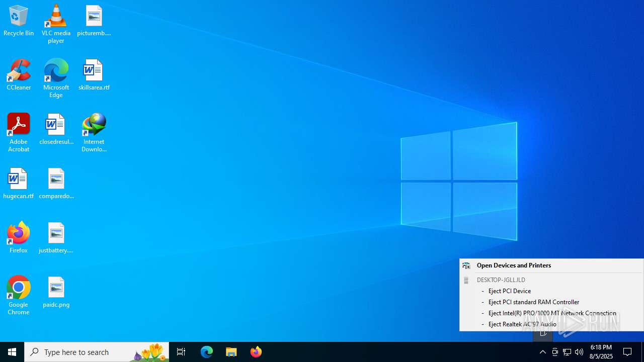Click the taskbar search box
644x362 pixels.
[x=97, y=352]
